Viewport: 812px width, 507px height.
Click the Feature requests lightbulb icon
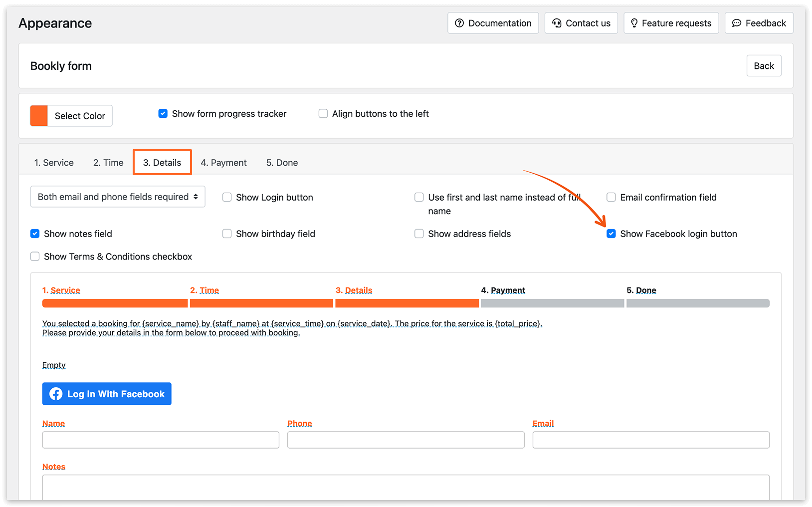coord(634,23)
